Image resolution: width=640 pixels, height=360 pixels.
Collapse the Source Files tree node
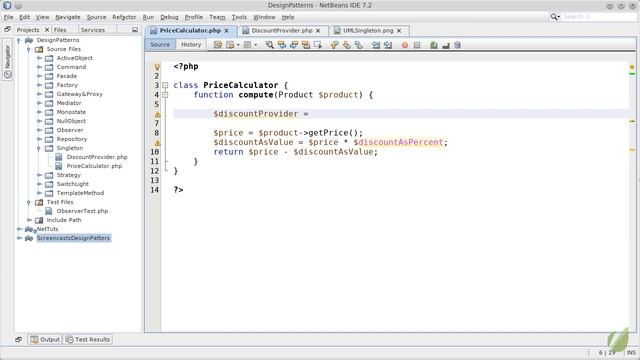29,49
